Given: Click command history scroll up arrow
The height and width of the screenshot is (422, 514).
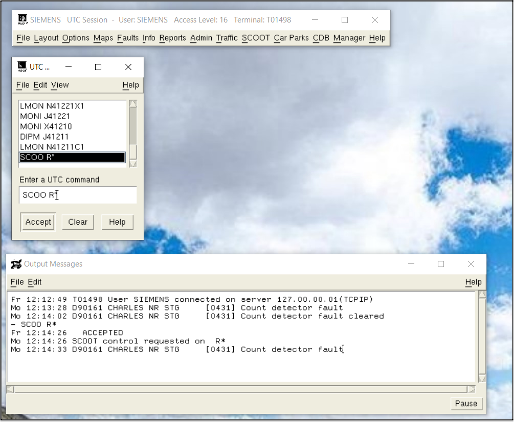Looking at the screenshot, I should point(133,104).
